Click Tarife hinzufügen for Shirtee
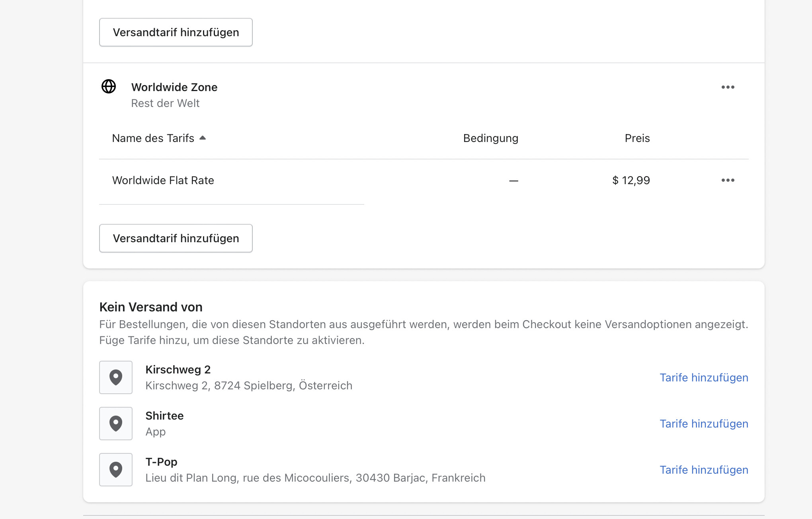This screenshot has width=812, height=519. 704,424
